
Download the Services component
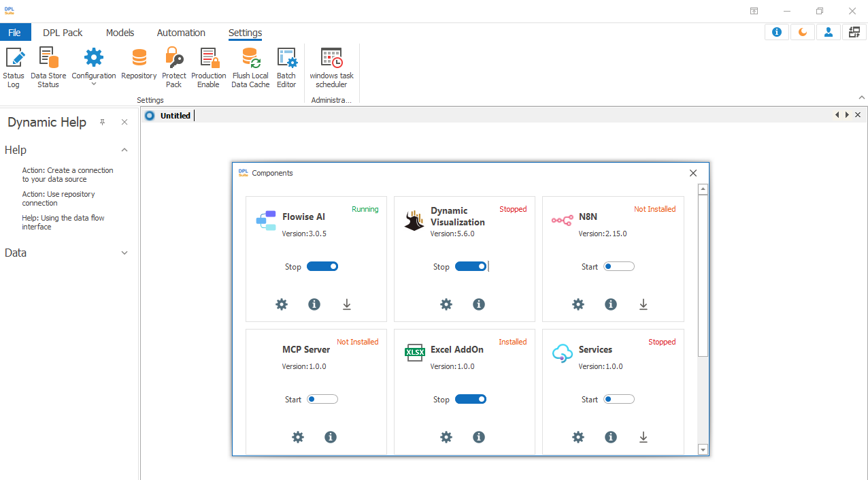(644, 437)
